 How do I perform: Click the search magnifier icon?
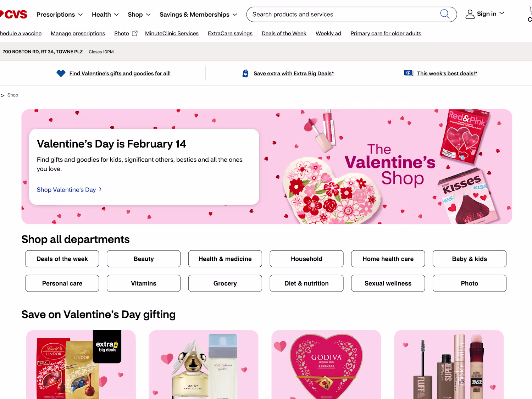pyautogui.click(x=444, y=14)
